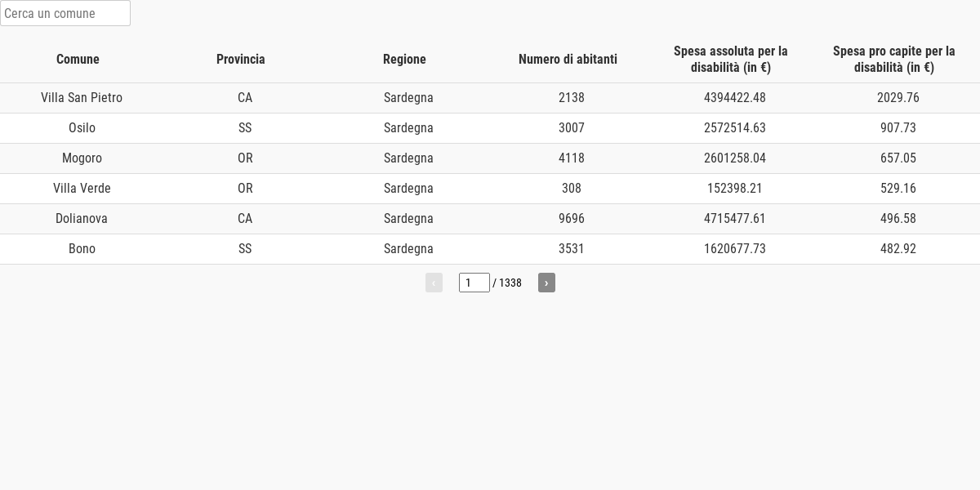Image resolution: width=980 pixels, height=490 pixels.
Task: Click absolute spending 2601258.04
Action: 735,158
